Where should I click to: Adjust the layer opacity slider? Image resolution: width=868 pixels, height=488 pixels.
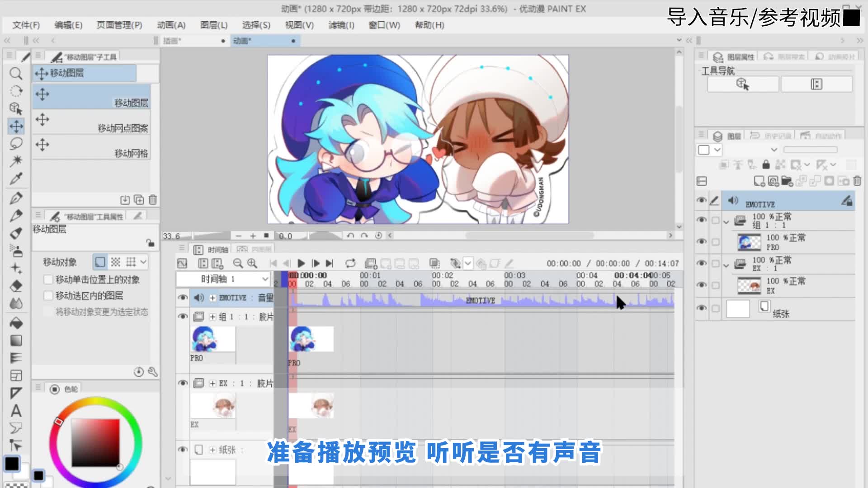(810, 150)
